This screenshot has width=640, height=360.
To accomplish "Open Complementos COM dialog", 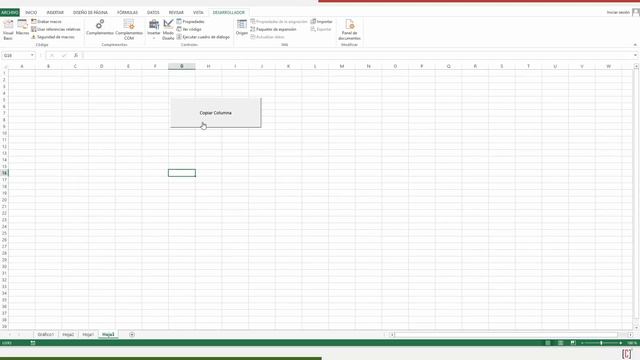I will point(129,29).
